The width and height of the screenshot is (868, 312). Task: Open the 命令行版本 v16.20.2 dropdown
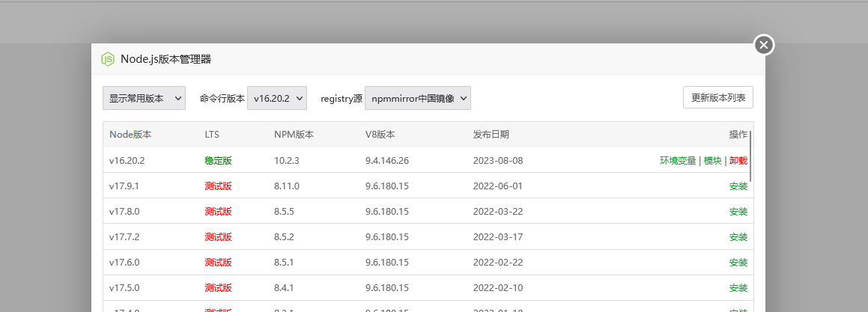[x=277, y=98]
